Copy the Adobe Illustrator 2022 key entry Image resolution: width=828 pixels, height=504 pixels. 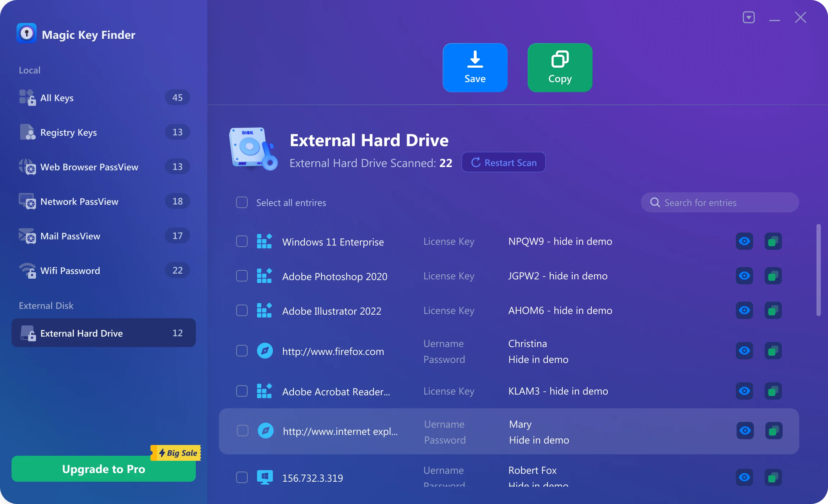[x=773, y=310]
